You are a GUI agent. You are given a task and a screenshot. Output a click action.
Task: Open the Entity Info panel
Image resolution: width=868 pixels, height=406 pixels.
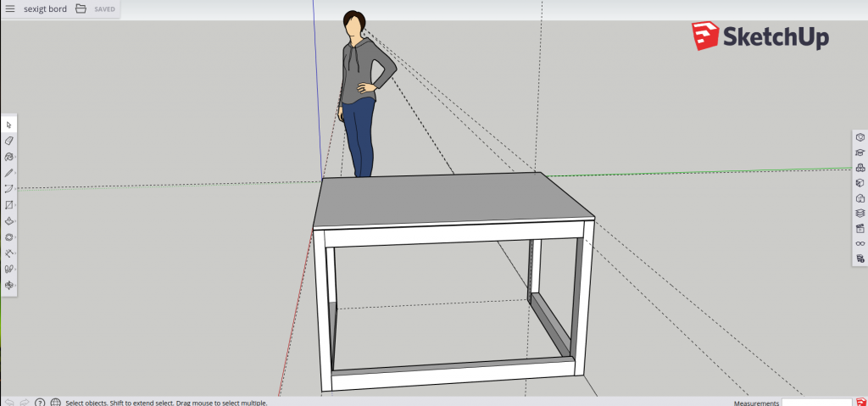860,136
